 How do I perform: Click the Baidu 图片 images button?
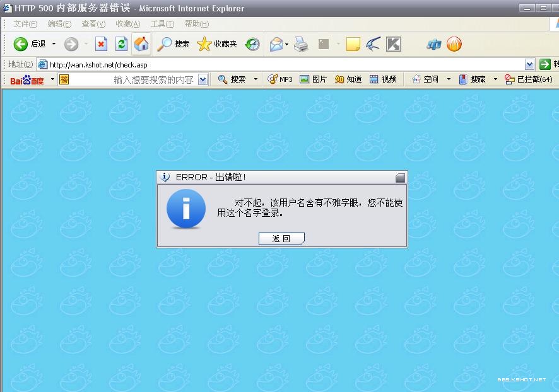[313, 79]
